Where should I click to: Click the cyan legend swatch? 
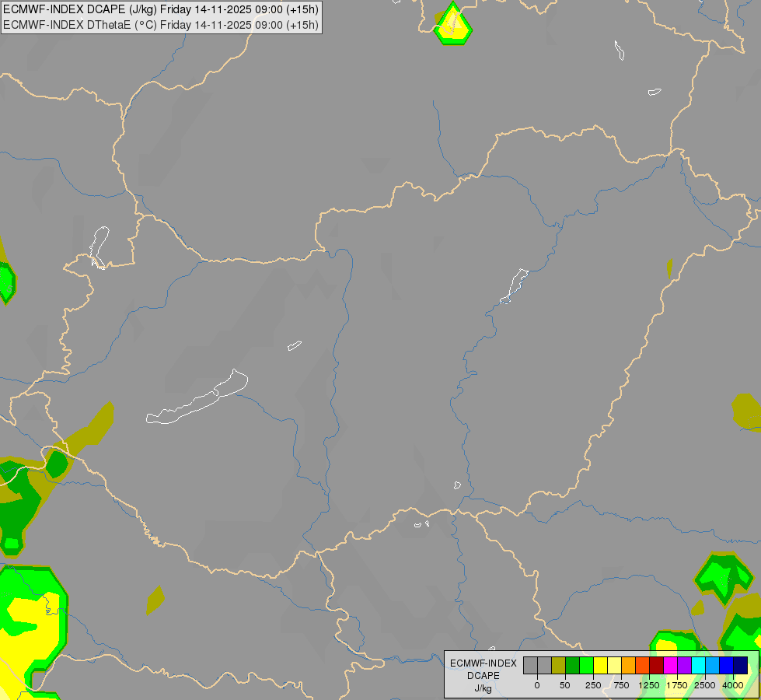click(698, 666)
